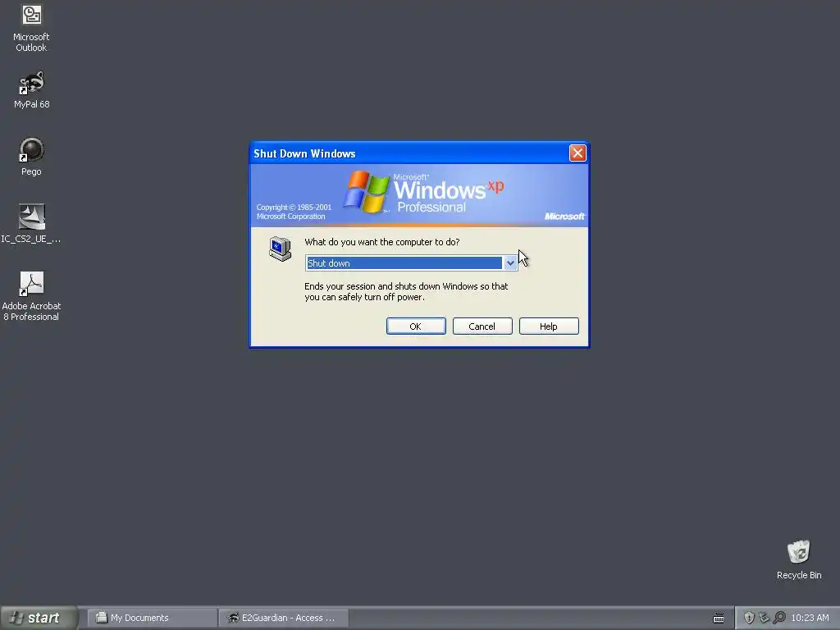Select the Adobe Acrobat 8 Professional shortcut

31,296
